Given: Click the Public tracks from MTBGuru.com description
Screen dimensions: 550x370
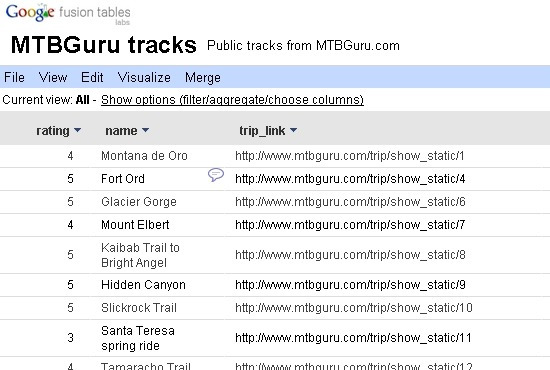Looking at the screenshot, I should click(x=303, y=46).
